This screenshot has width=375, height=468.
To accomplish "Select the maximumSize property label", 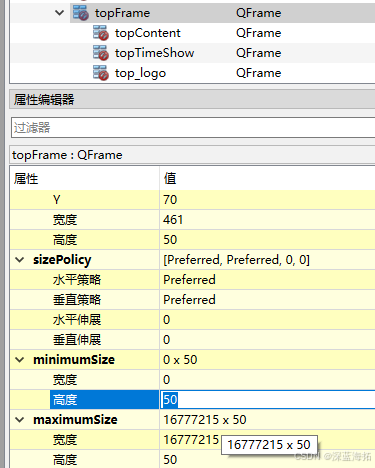I will coord(75,420).
